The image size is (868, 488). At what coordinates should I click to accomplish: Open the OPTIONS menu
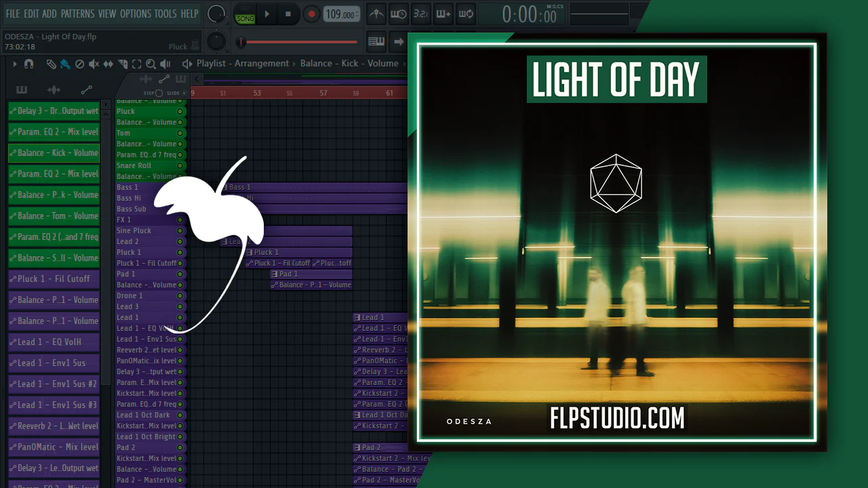pyautogui.click(x=136, y=14)
